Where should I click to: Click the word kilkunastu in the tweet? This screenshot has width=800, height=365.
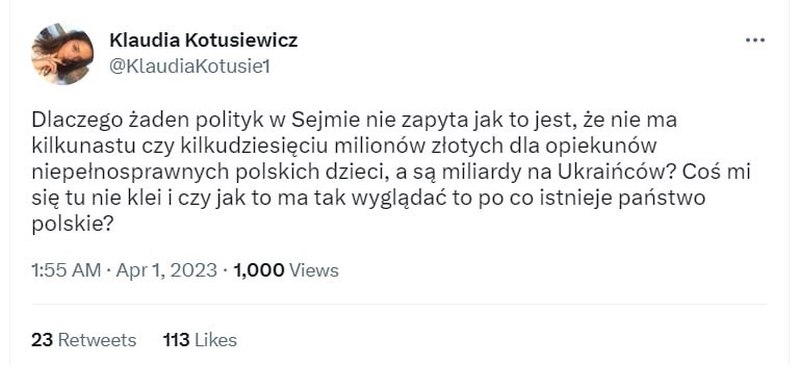[73, 147]
